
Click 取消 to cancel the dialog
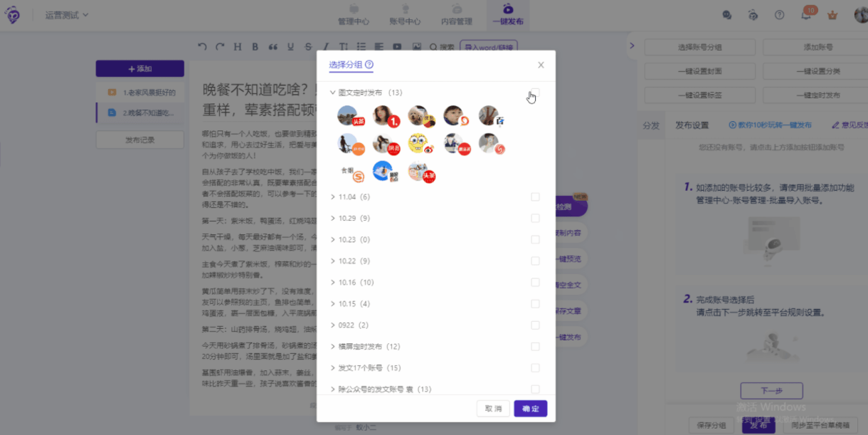493,409
